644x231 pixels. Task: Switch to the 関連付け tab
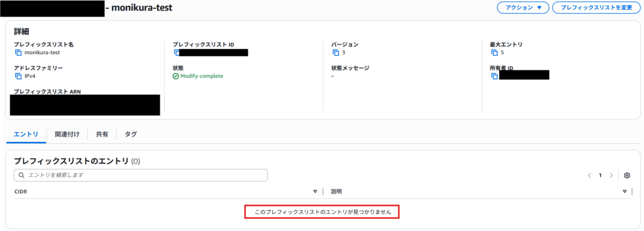67,134
